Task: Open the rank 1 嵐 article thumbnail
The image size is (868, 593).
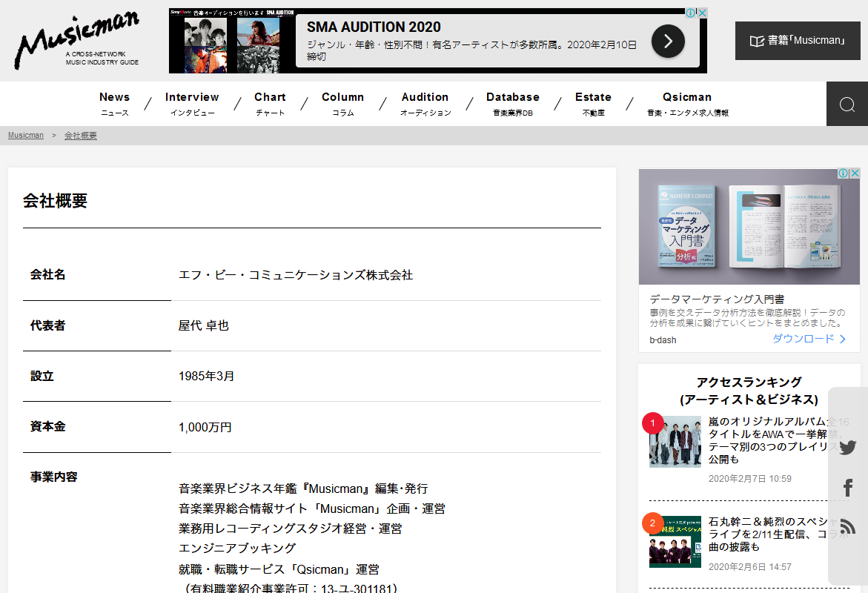Action: coord(675,442)
